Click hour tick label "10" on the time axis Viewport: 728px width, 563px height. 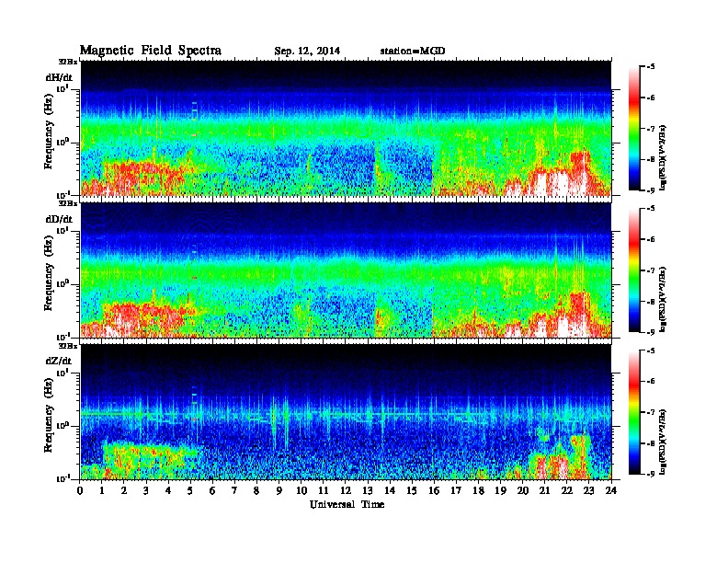301,490
